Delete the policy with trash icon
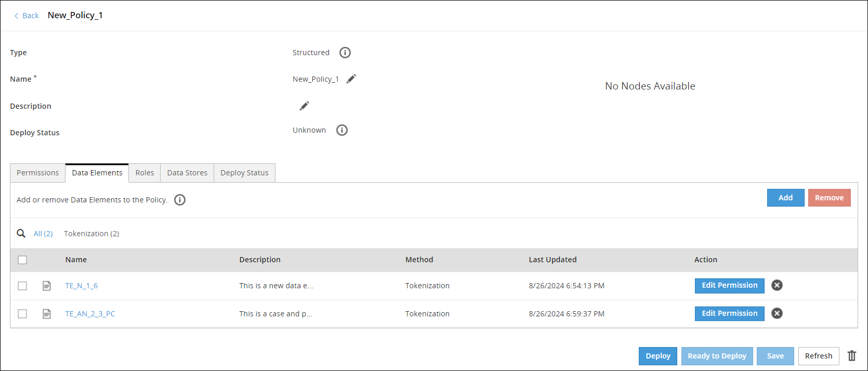This screenshot has width=868, height=371. (852, 356)
